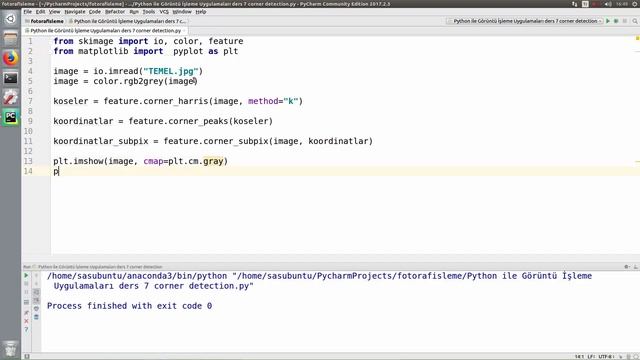
Task: Click "Process finished with exit code 0" text
Action: tap(129, 306)
